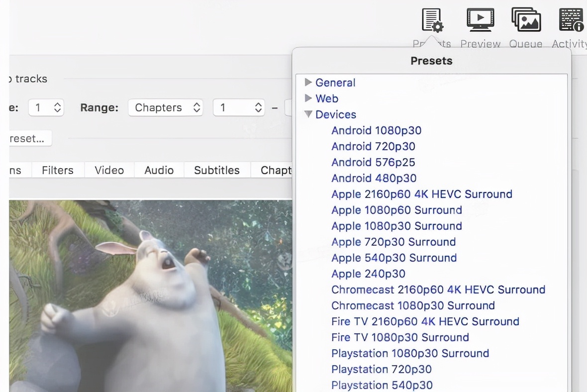Select the Playstation 720p30 preset

point(382,369)
